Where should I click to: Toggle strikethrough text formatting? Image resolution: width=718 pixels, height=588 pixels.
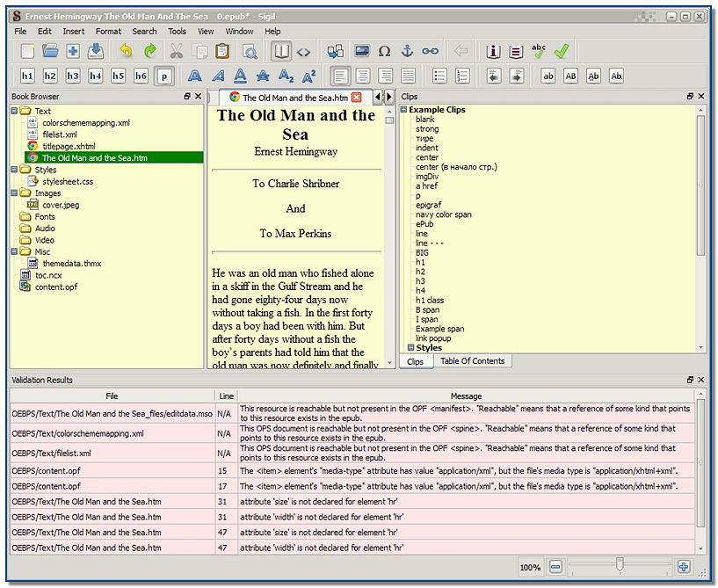point(263,76)
